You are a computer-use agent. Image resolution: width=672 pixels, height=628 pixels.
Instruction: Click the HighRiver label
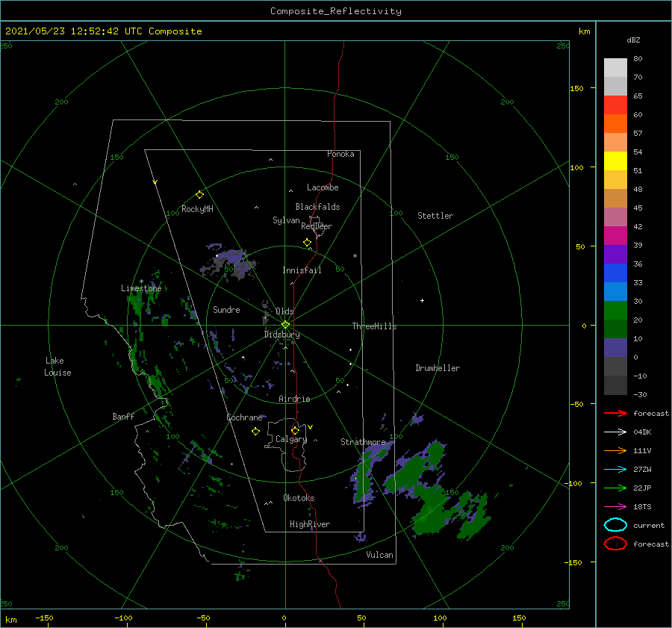coord(309,524)
